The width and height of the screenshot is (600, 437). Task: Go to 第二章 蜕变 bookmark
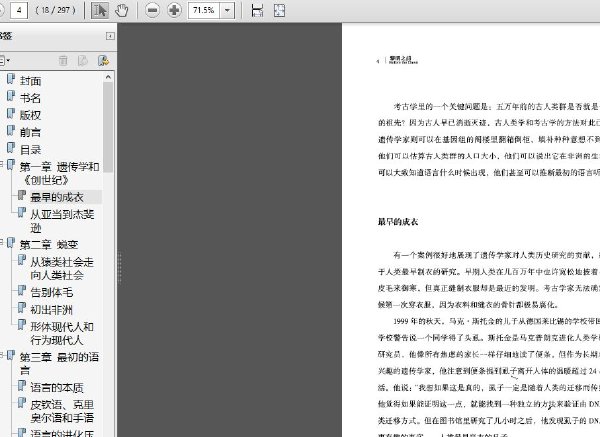[x=49, y=245]
